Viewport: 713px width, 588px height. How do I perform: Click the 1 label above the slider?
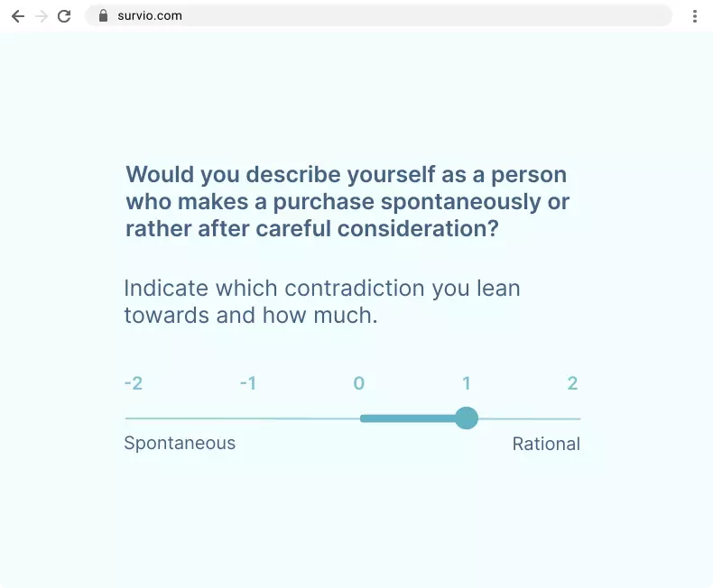pyautogui.click(x=467, y=383)
